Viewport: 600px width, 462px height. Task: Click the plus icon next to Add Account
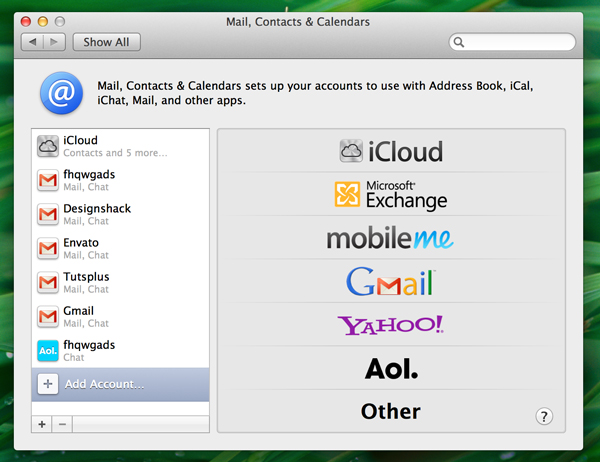(48, 384)
